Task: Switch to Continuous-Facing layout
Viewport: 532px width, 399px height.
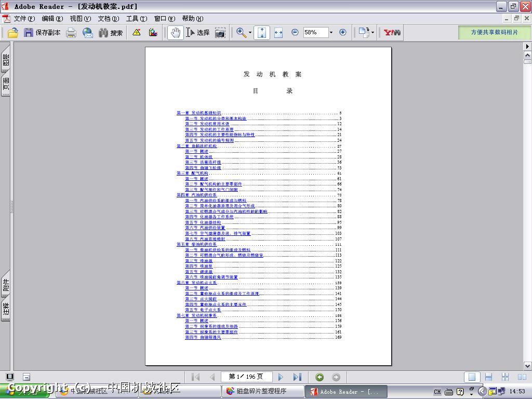Action: coord(505,377)
